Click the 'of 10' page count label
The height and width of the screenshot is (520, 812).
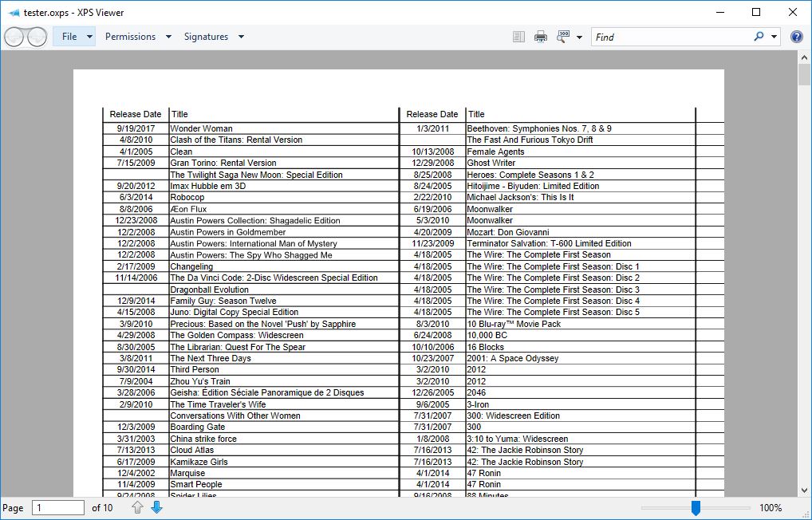point(102,507)
